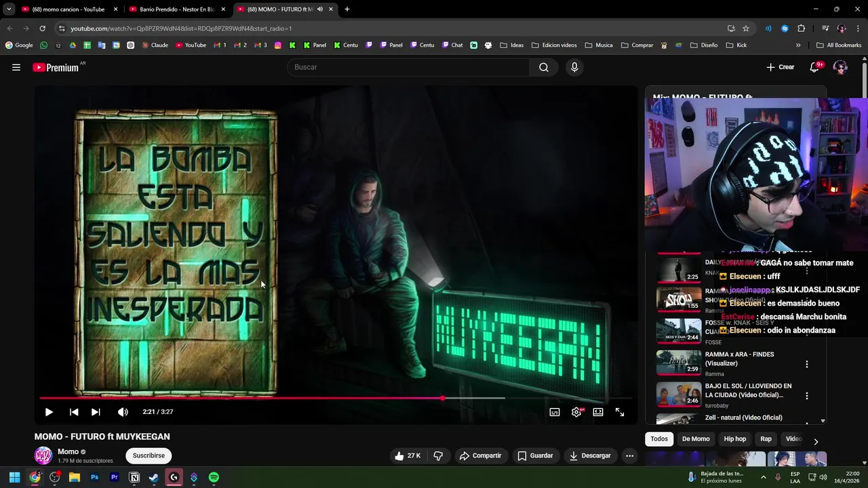The image size is (868, 488).
Task: Open YouTube notifications bell
Action: pyautogui.click(x=815, y=67)
